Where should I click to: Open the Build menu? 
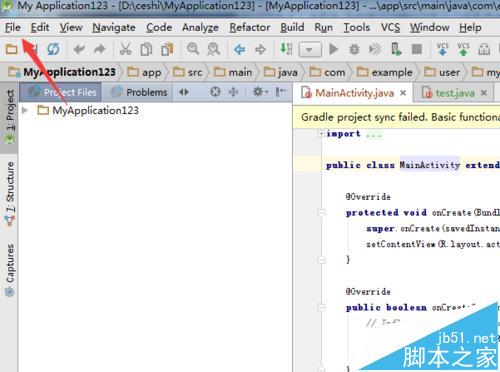pos(292,27)
